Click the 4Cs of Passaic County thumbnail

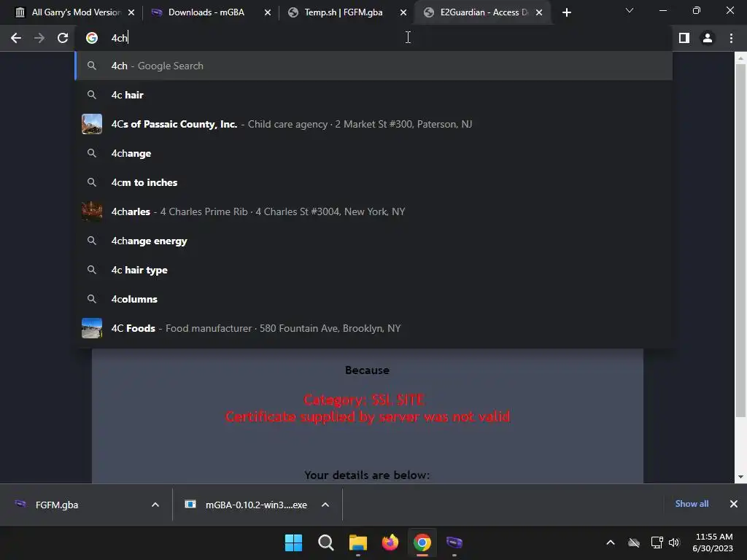pos(92,124)
